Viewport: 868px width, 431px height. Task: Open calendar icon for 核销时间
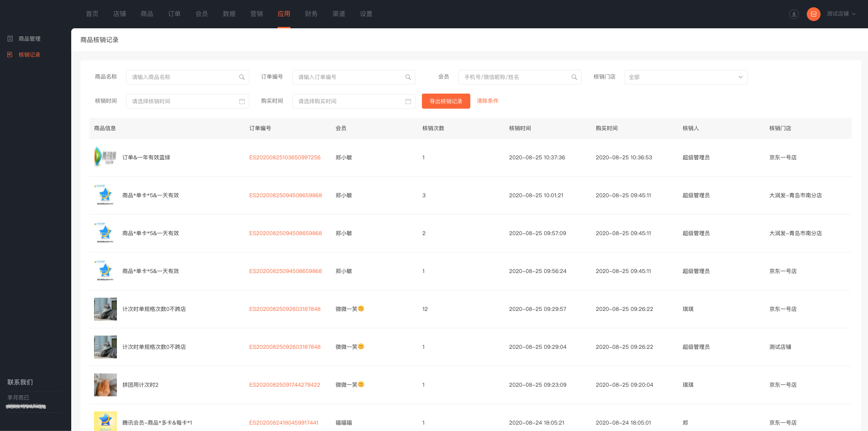tap(242, 101)
